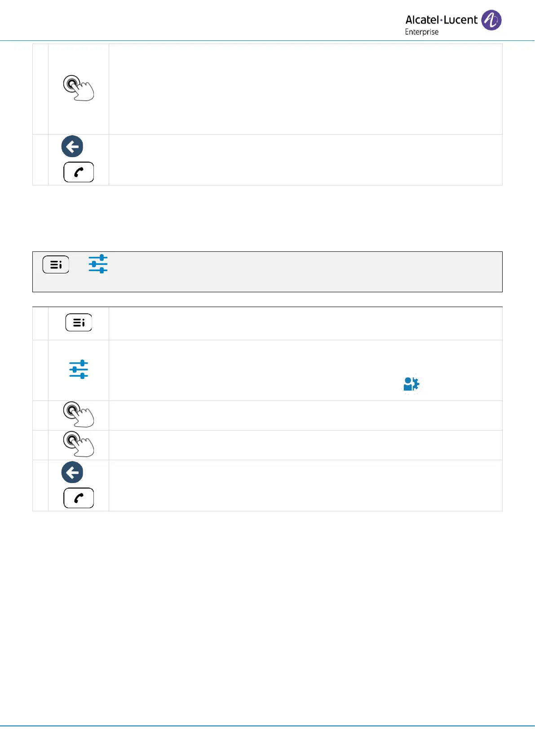
Task: Select the settings sliders icon in the gray box
Action: (98, 264)
